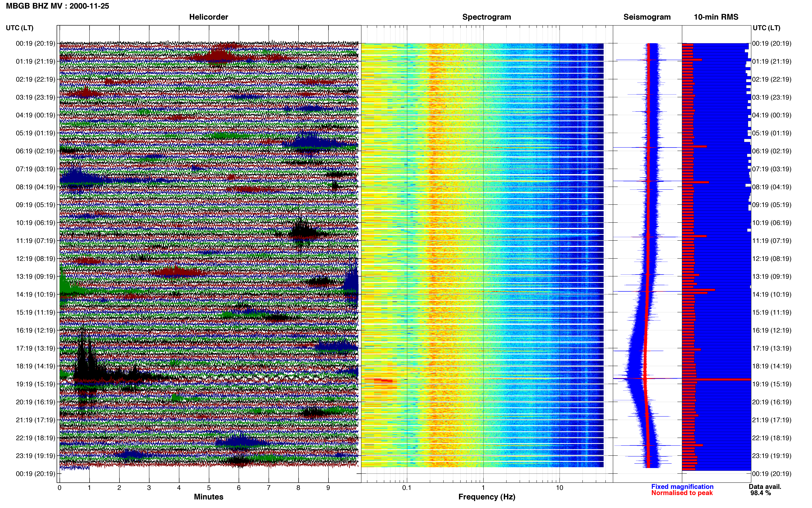Click the left 14:19 (10:19) time label
Image resolution: width=812 pixels, height=508 pixels.
(x=35, y=294)
